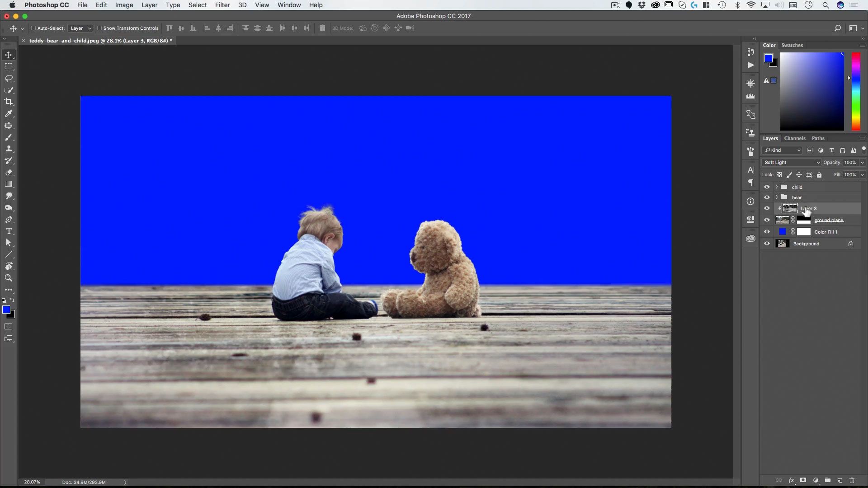The height and width of the screenshot is (488, 868).
Task: Click the delete layer trash icon
Action: [x=852, y=480]
